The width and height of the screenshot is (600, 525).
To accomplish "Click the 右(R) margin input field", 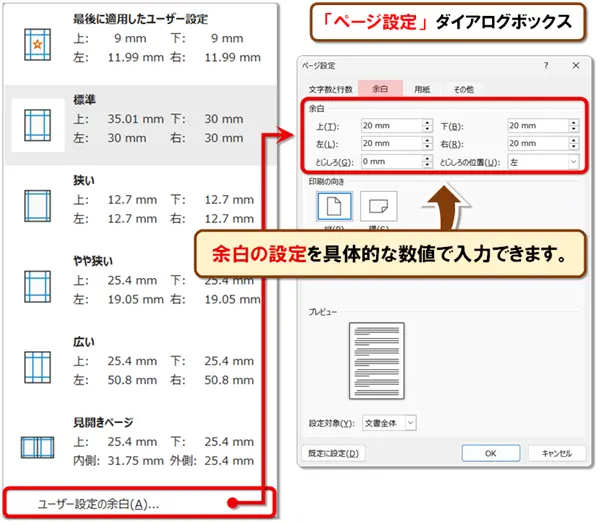I will tap(538, 143).
